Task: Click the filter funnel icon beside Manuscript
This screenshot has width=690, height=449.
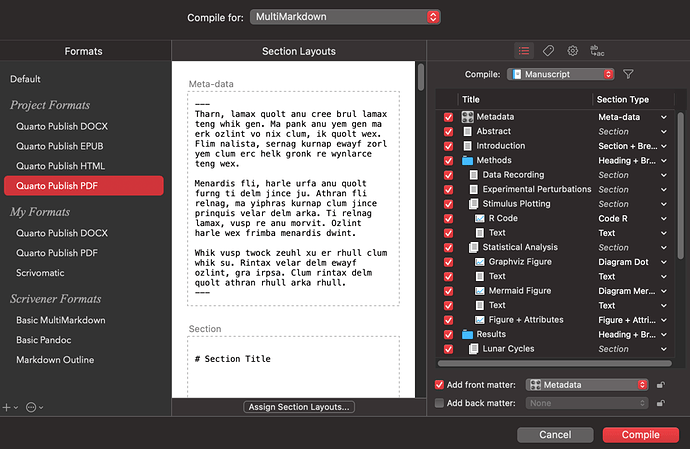Action: (x=628, y=74)
